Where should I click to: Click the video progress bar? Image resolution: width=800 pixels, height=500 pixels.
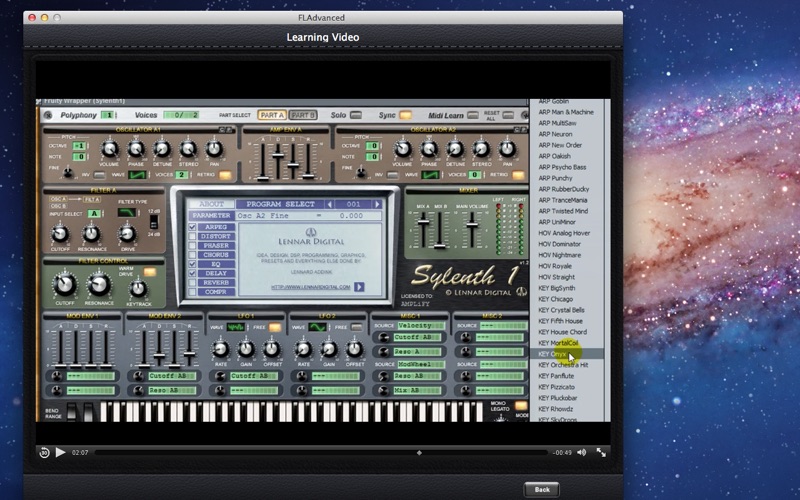pyautogui.click(x=320, y=453)
